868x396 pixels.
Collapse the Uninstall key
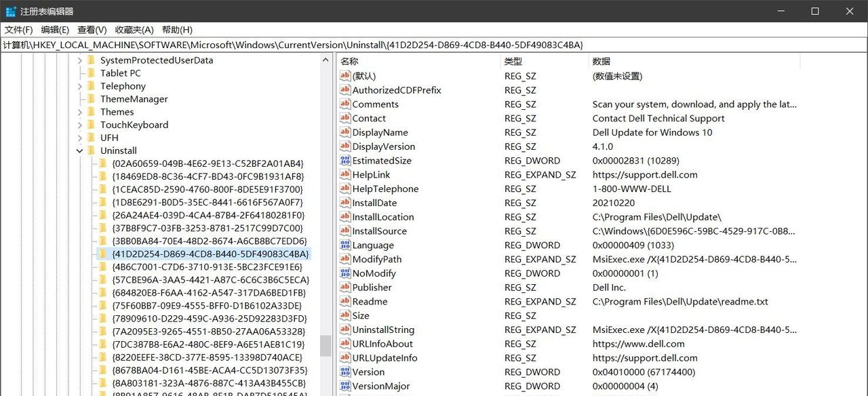click(x=79, y=151)
